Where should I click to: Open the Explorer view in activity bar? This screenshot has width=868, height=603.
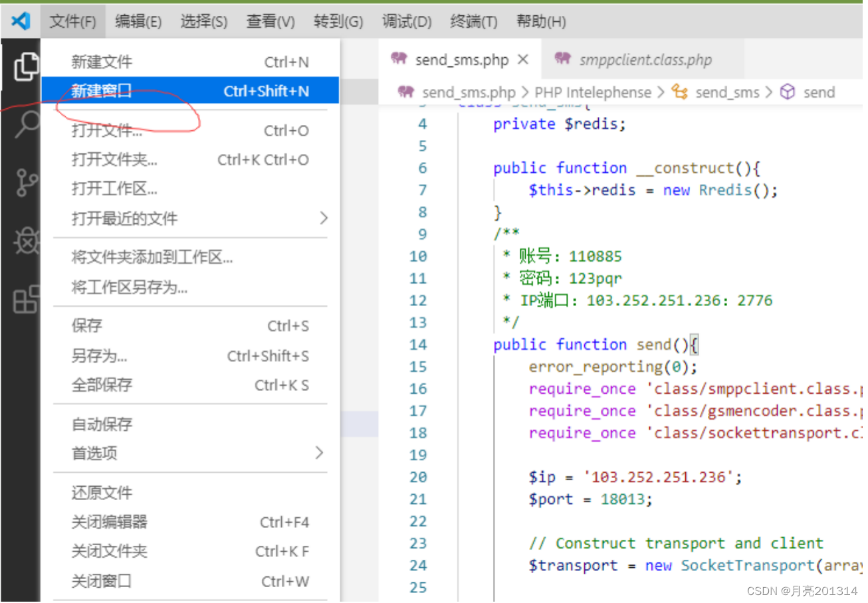coord(25,66)
